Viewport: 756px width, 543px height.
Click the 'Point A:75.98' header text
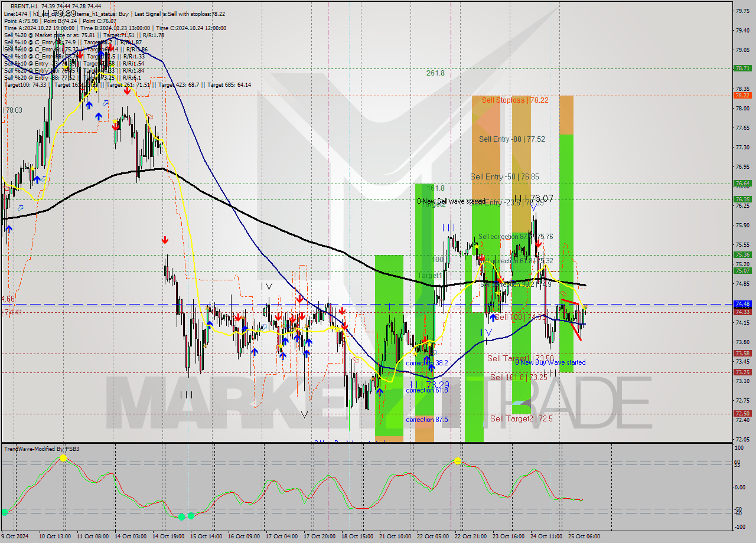[x=22, y=21]
